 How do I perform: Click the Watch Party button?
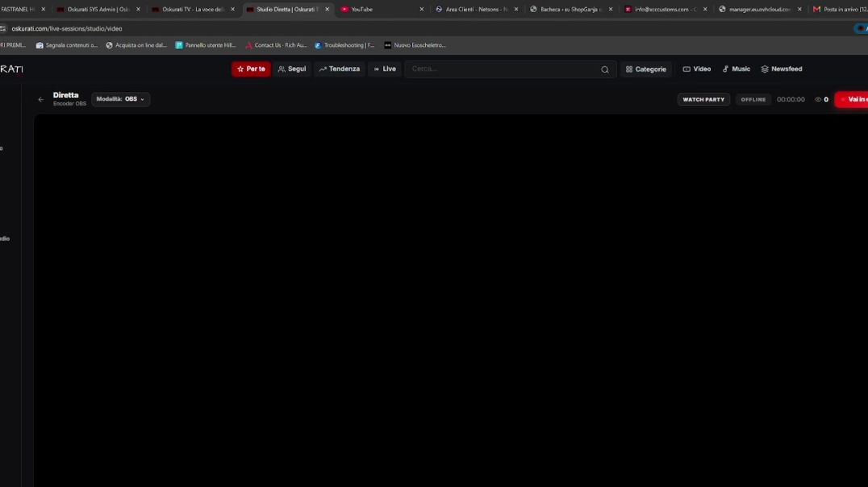[703, 100]
